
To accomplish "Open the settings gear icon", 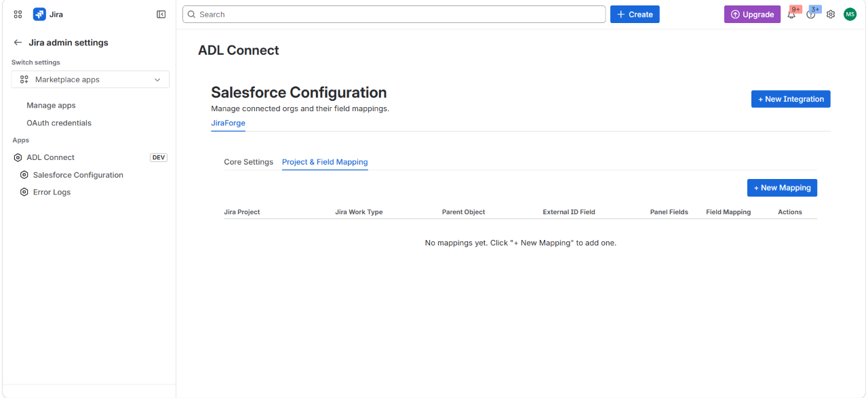I will coord(831,14).
